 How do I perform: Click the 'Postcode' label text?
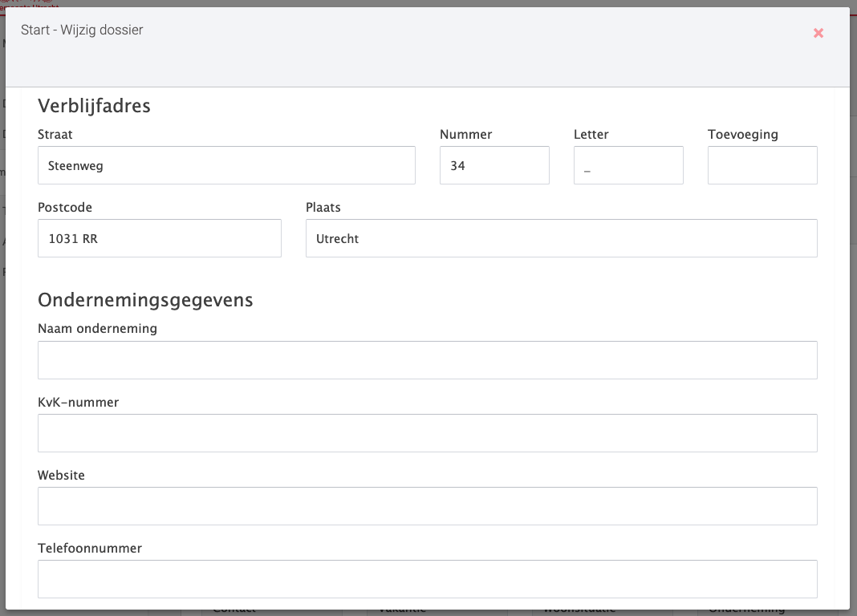pos(65,208)
